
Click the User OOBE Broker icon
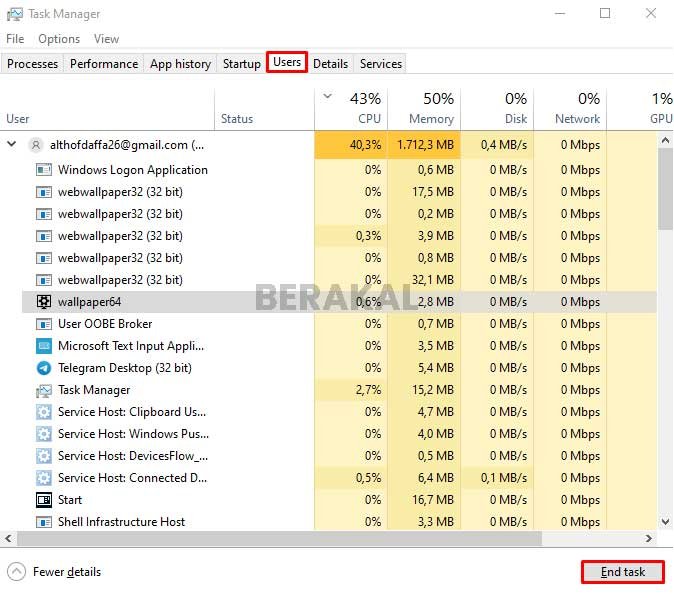[x=43, y=324]
